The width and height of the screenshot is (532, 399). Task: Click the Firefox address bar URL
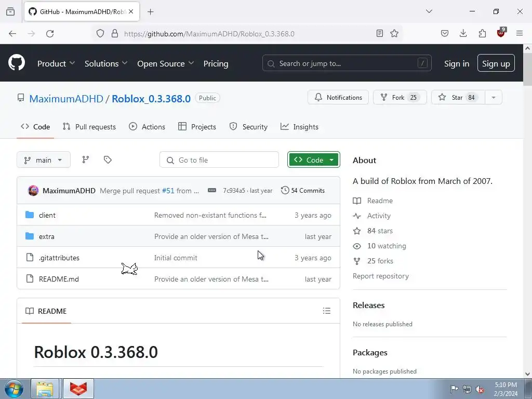coord(209,34)
